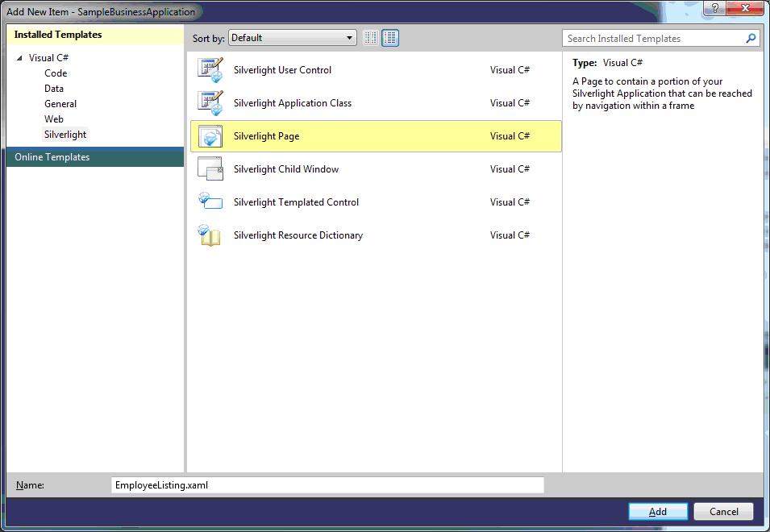Select the Silverlight category
Screen dimensions: 770x532
tap(65, 135)
